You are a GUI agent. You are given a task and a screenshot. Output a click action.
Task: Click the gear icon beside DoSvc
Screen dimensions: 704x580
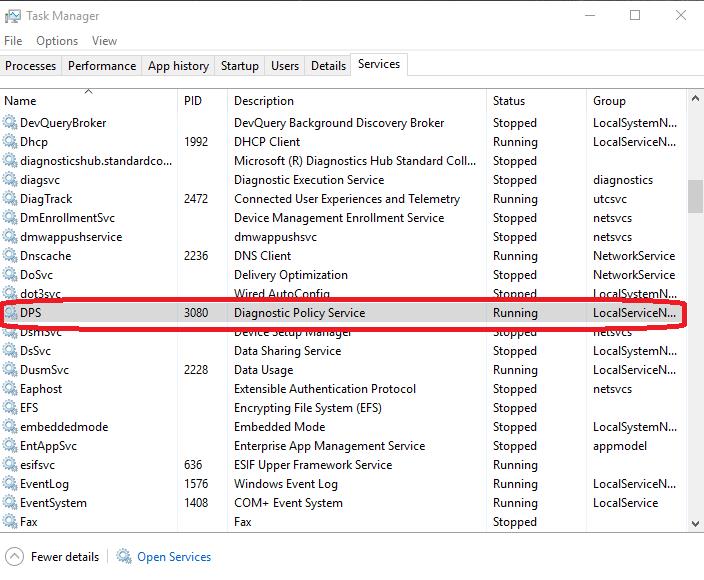pyautogui.click(x=10, y=274)
